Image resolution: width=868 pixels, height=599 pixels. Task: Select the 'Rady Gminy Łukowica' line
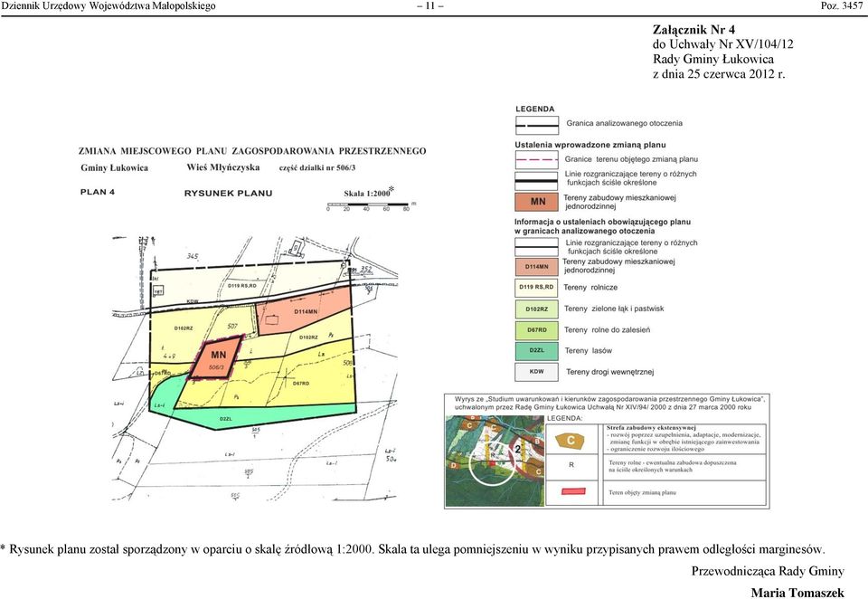(x=713, y=60)
